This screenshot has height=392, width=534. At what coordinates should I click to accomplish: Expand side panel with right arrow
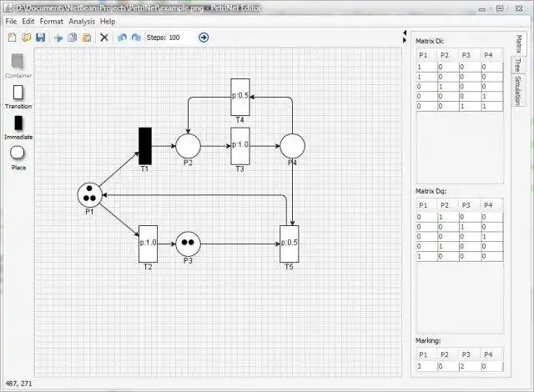coord(405,40)
